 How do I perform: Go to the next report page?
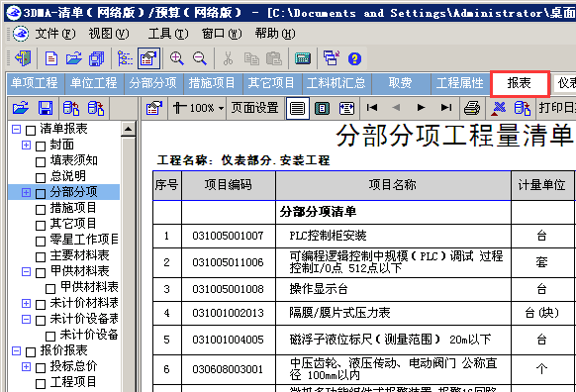(x=421, y=108)
